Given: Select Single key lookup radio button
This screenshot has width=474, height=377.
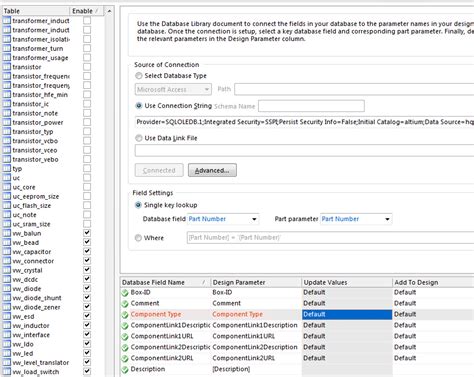Looking at the screenshot, I should coord(138,205).
